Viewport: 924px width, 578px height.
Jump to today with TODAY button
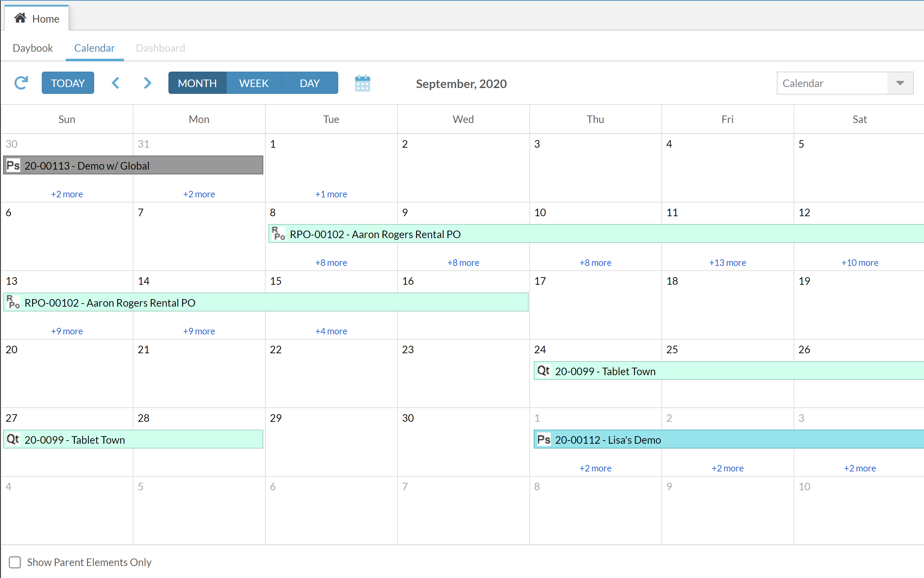68,83
